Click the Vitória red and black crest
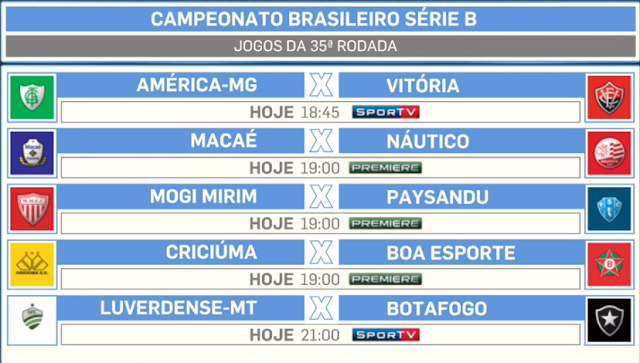This screenshot has width=640, height=363. coord(609,98)
